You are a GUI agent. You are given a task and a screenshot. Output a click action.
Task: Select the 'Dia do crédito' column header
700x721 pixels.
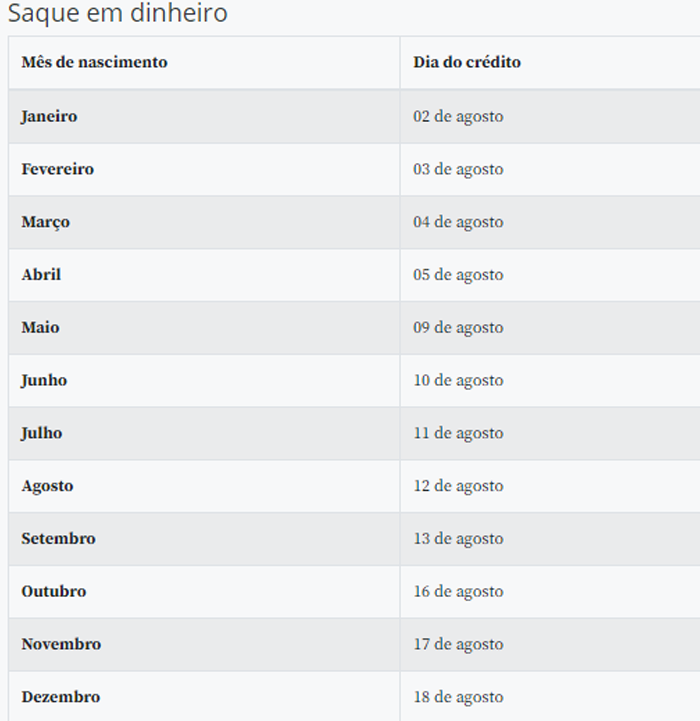467,62
